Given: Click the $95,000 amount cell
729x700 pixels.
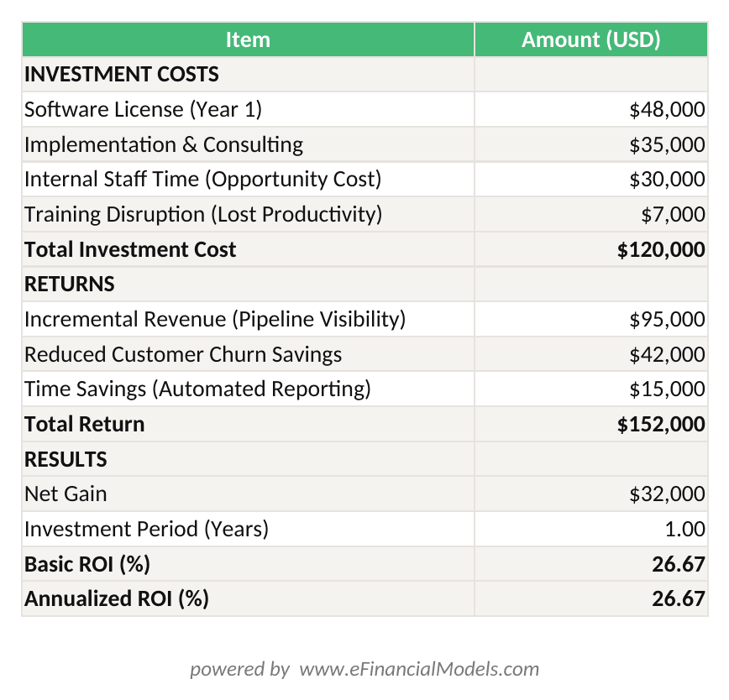Looking at the screenshot, I should [591, 320].
